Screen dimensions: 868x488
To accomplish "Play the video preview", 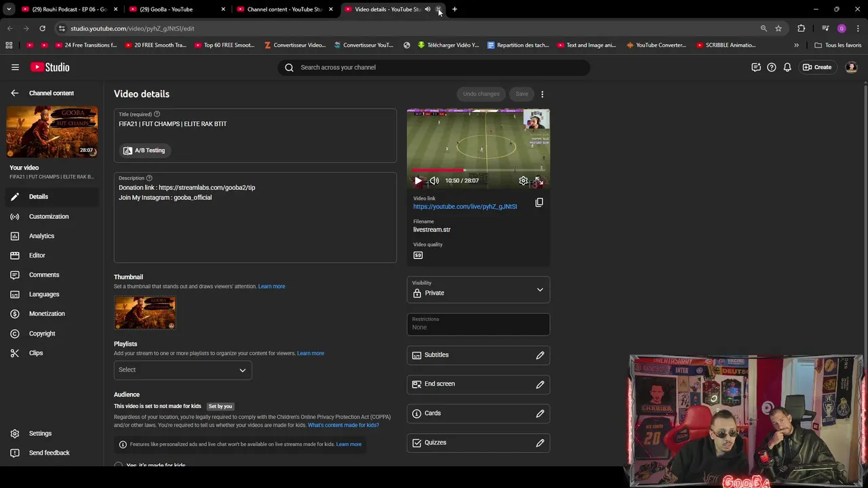I will [x=418, y=181].
